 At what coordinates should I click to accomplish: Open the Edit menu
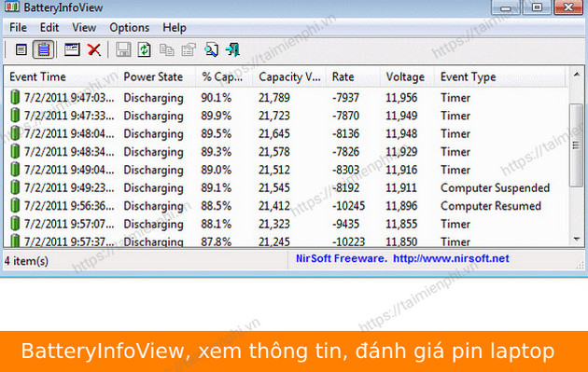(x=49, y=27)
